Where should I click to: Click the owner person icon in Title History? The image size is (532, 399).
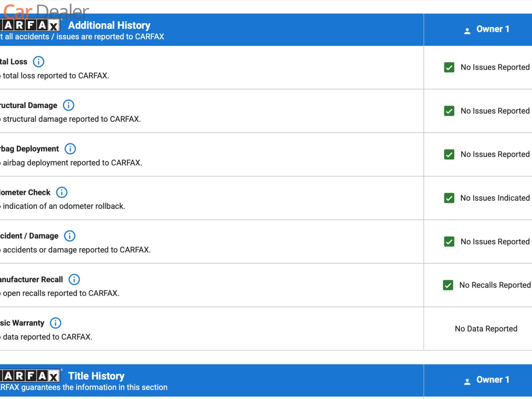[x=467, y=381]
